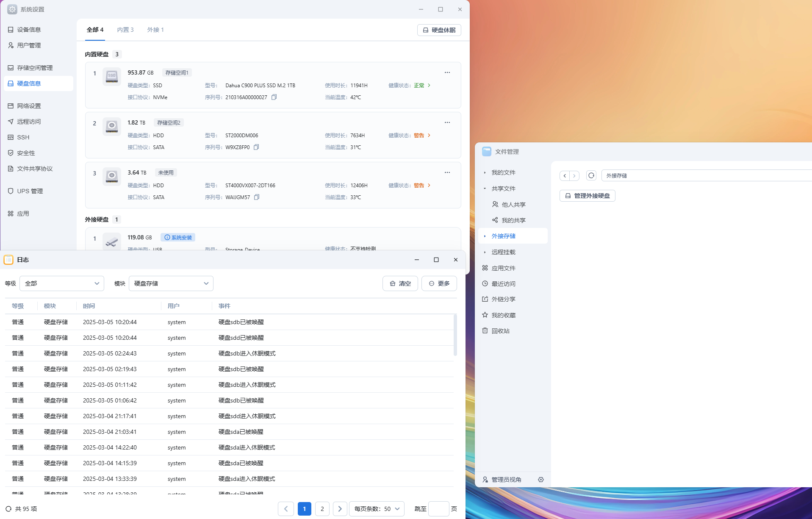Screen dimensions: 812x519
Task: Click the jump-to-page input field
Action: click(x=438, y=509)
